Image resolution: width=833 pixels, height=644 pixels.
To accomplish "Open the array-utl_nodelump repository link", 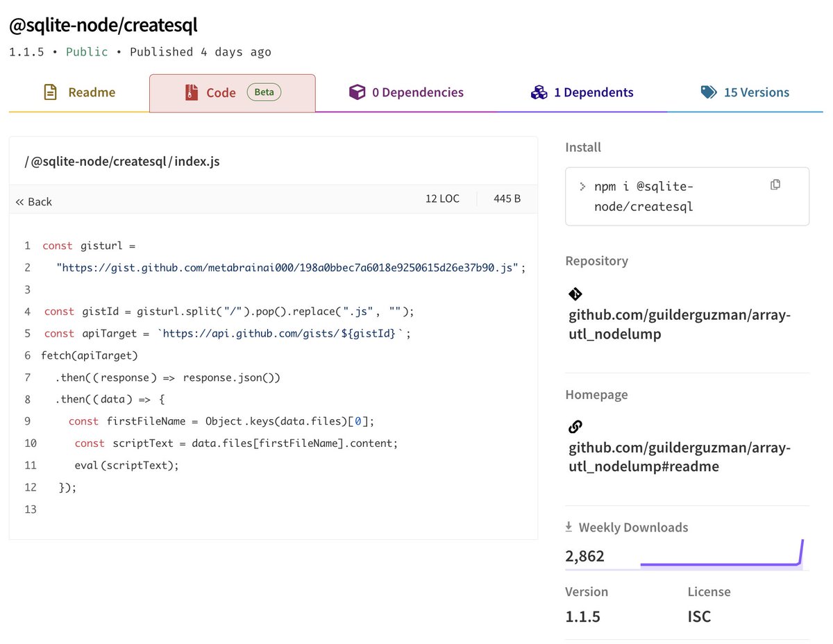I will 680,325.
